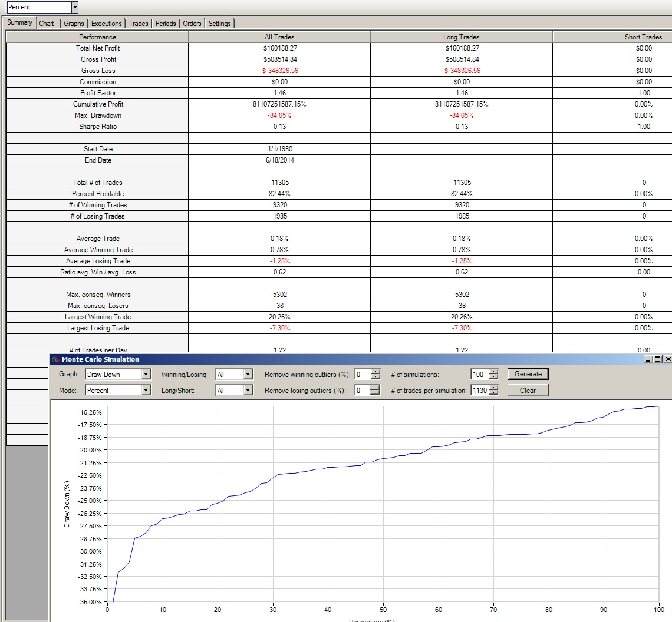Switch to the Orders tab

(x=192, y=24)
